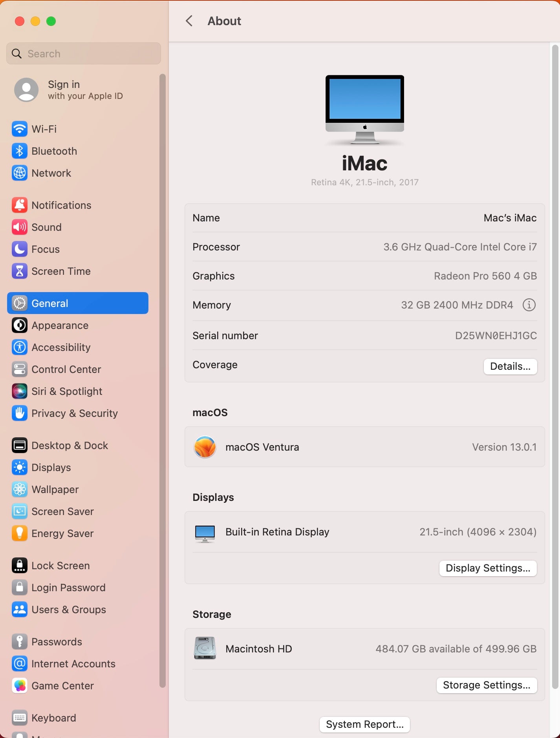The image size is (560, 738).
Task: Select the Lock Screen icon
Action: 20,565
